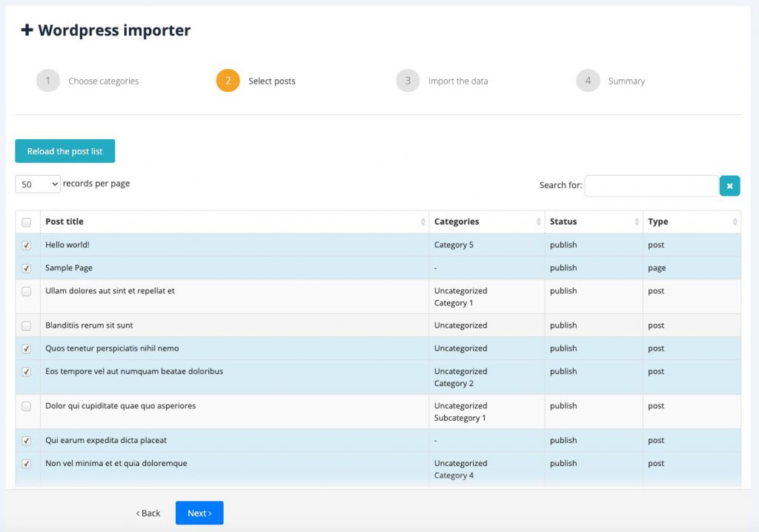Focus the Search for input field

coord(651,186)
